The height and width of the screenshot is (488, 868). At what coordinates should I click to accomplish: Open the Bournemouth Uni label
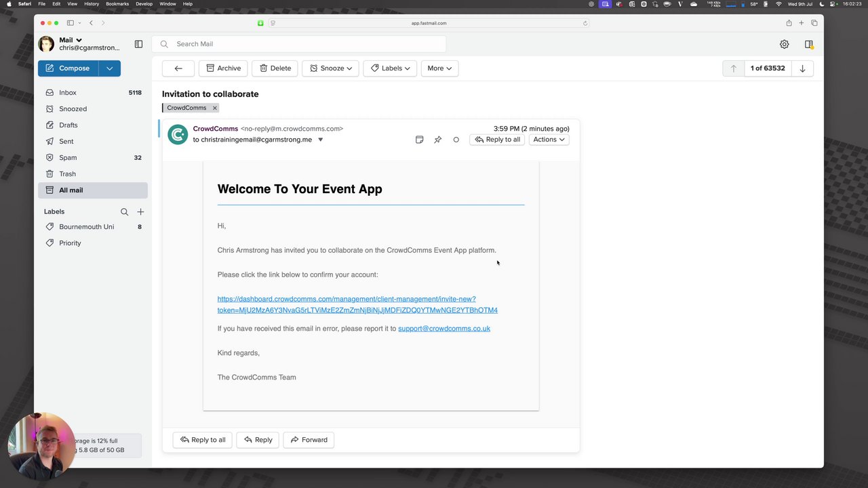tap(93, 227)
